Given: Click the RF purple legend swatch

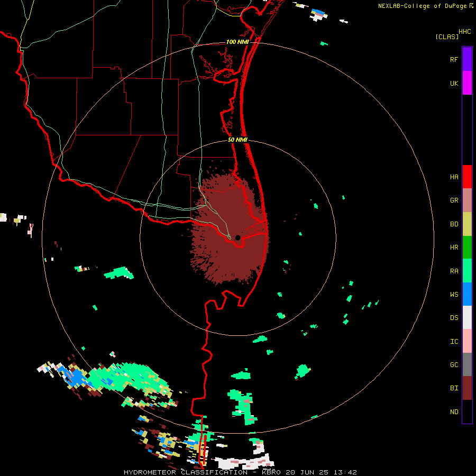Looking at the screenshot, I should pyautogui.click(x=467, y=59).
